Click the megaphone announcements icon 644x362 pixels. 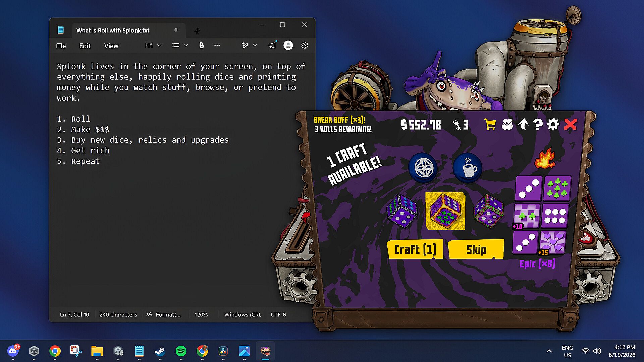coord(272,45)
